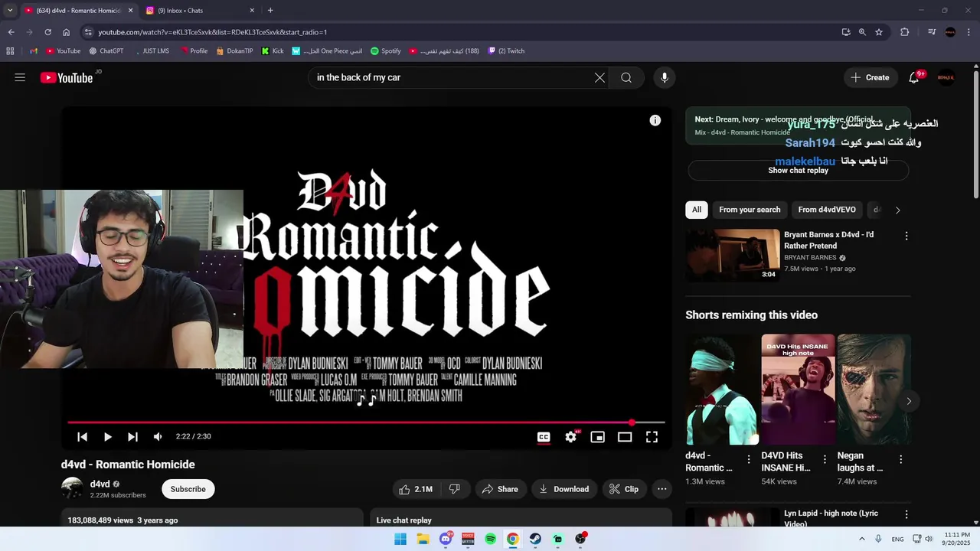This screenshot has height=551, width=980.
Task: Open Steam from taskbar
Action: click(x=535, y=539)
